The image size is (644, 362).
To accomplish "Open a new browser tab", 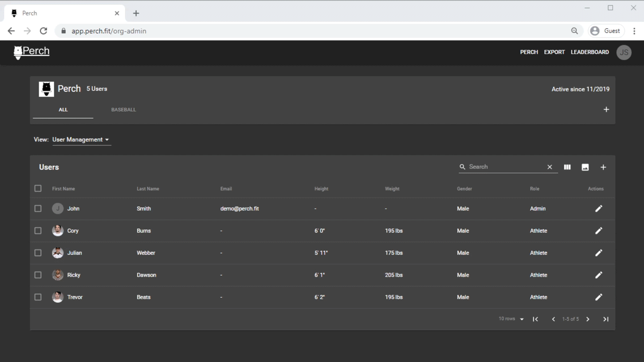I will pos(136,13).
